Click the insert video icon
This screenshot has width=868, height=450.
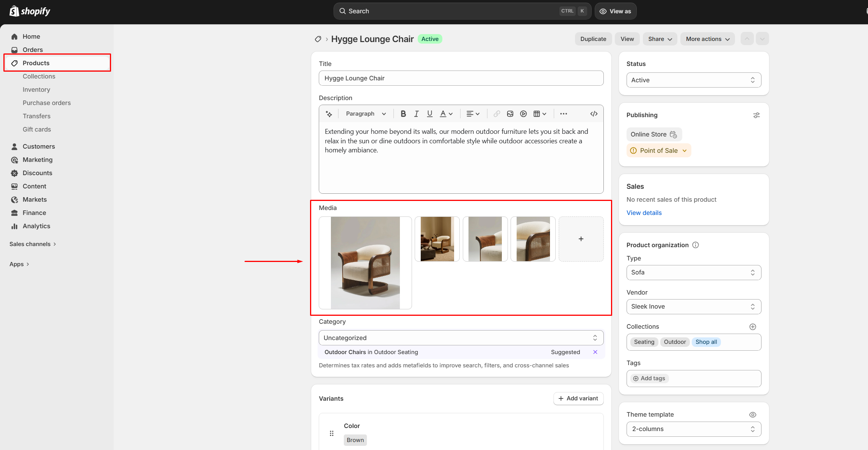click(x=523, y=114)
